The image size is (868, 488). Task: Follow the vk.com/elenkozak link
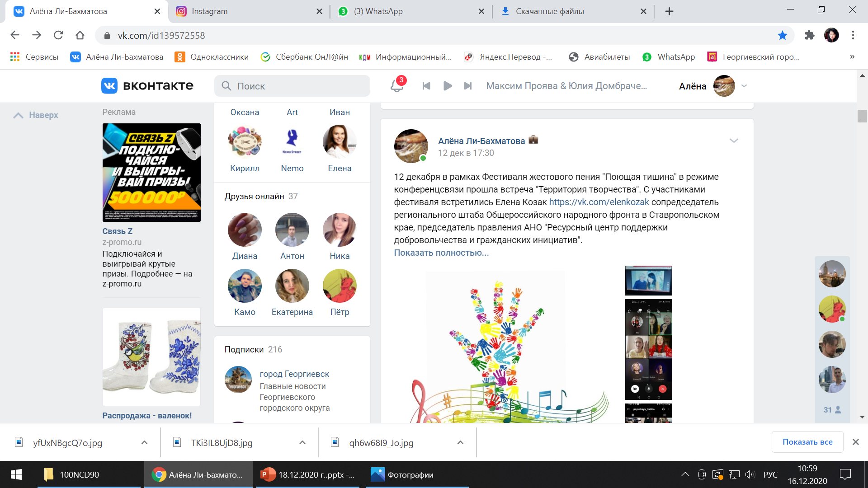coord(599,202)
